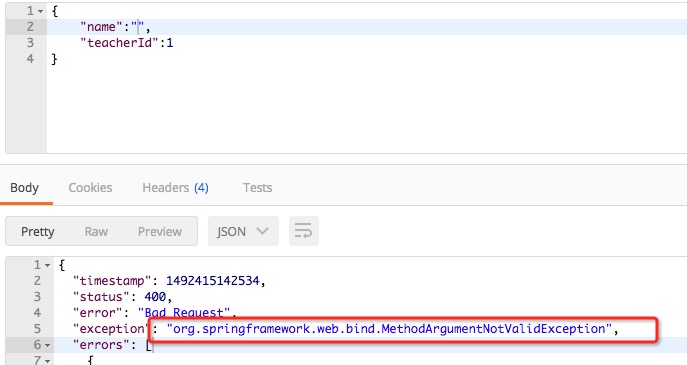Switch to the Body response tab
This screenshot has height=365, width=687.
(25, 188)
